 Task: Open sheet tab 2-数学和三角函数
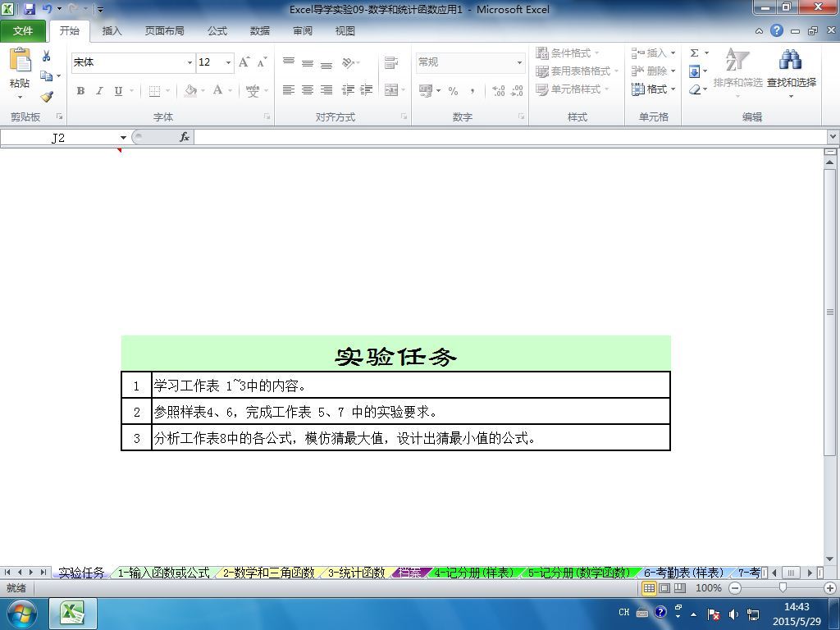pos(268,573)
